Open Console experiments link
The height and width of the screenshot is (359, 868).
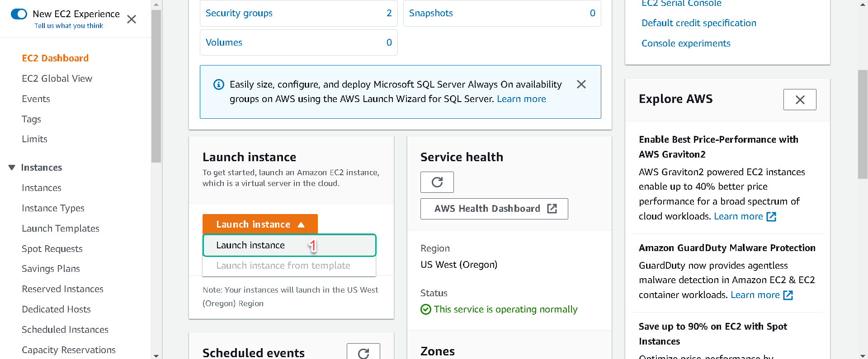click(x=686, y=43)
